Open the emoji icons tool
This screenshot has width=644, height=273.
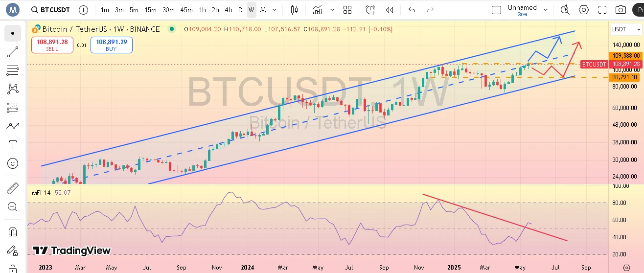coord(13,163)
